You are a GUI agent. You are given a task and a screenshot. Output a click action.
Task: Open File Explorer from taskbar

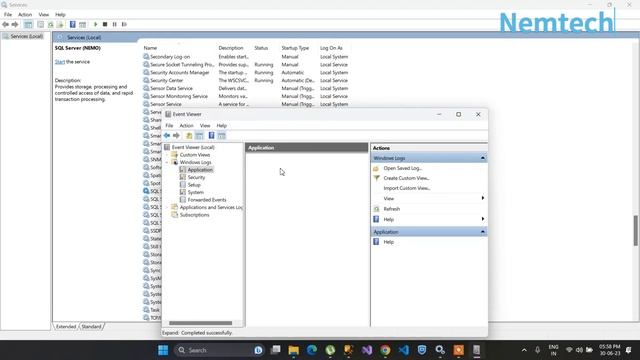[x=293, y=350]
